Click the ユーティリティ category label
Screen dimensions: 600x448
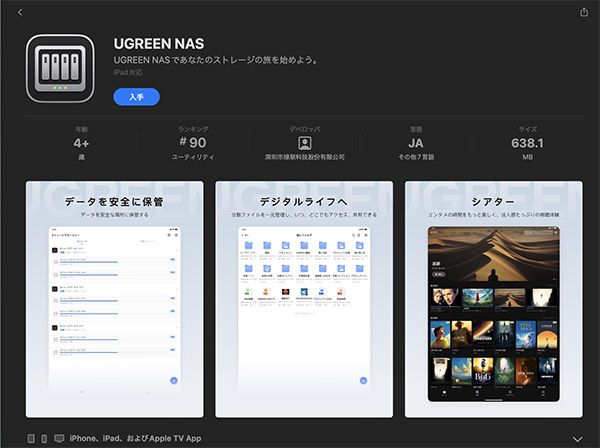(193, 157)
